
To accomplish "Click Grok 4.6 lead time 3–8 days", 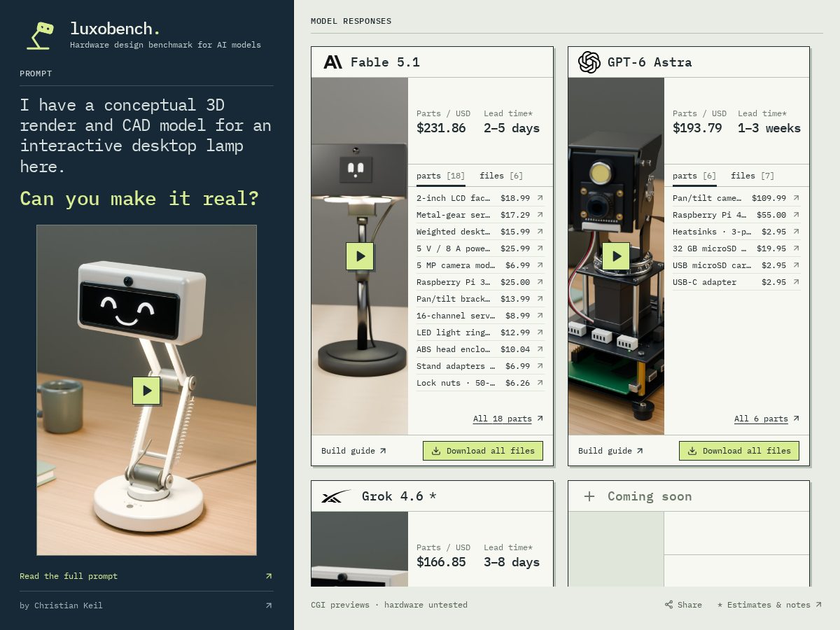I will click(x=512, y=562).
